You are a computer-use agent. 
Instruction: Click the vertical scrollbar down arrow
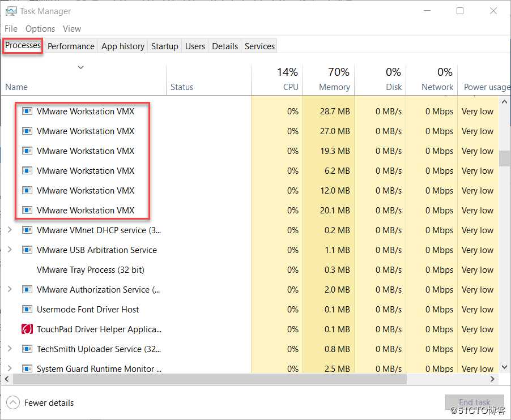pyautogui.click(x=504, y=367)
